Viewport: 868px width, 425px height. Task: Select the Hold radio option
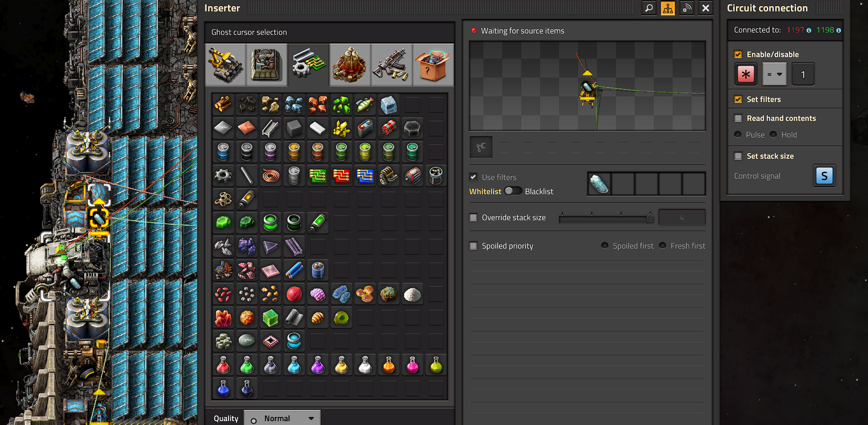coord(773,134)
